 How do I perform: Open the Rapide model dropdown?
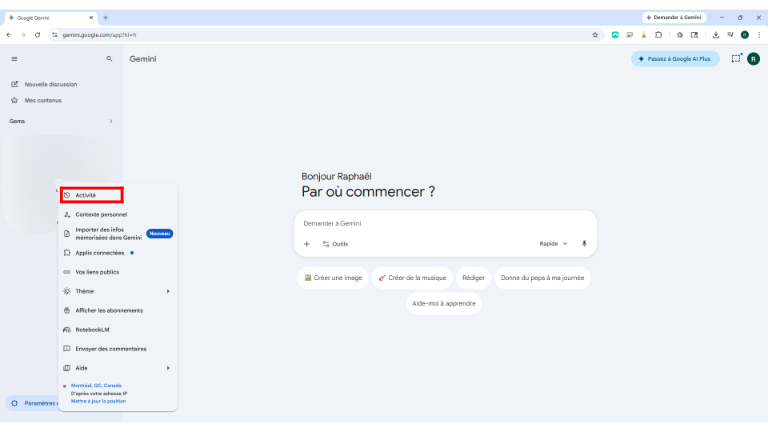pyautogui.click(x=553, y=243)
